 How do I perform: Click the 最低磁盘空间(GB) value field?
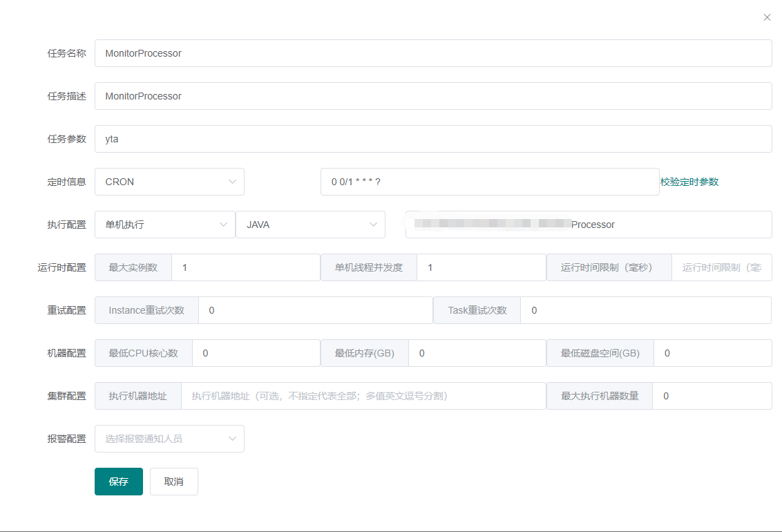point(713,354)
